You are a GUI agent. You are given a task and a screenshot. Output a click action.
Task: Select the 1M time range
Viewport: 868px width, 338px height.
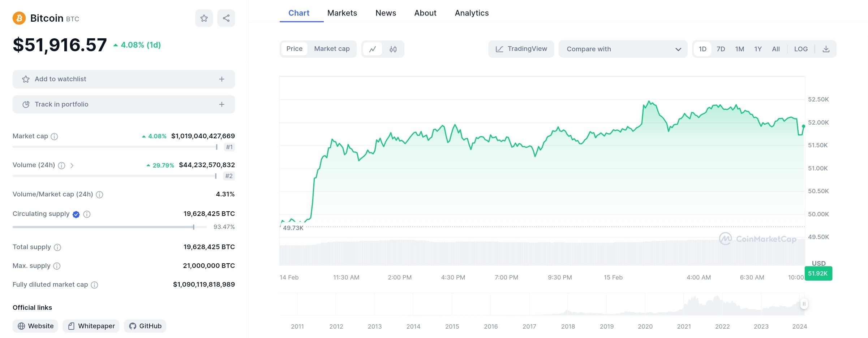pos(740,49)
